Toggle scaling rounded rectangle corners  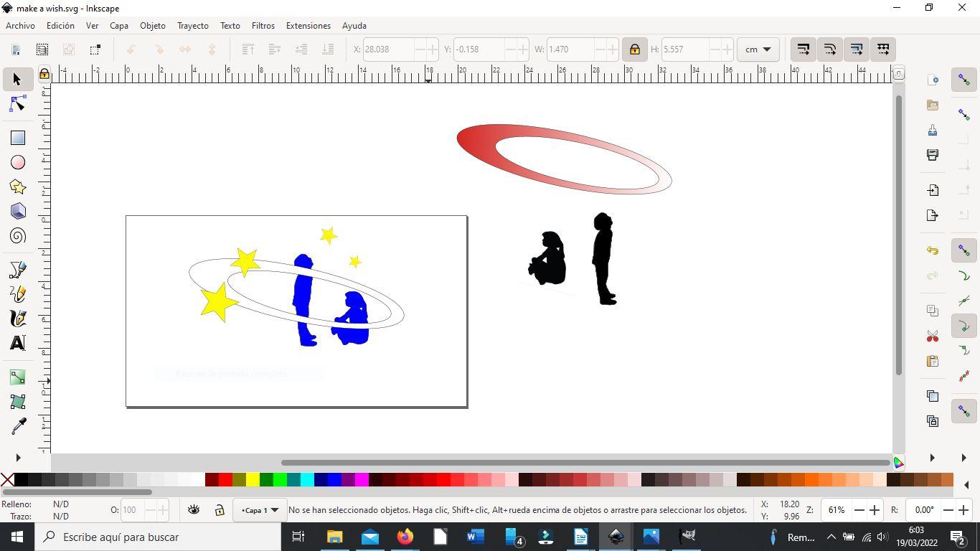point(830,50)
